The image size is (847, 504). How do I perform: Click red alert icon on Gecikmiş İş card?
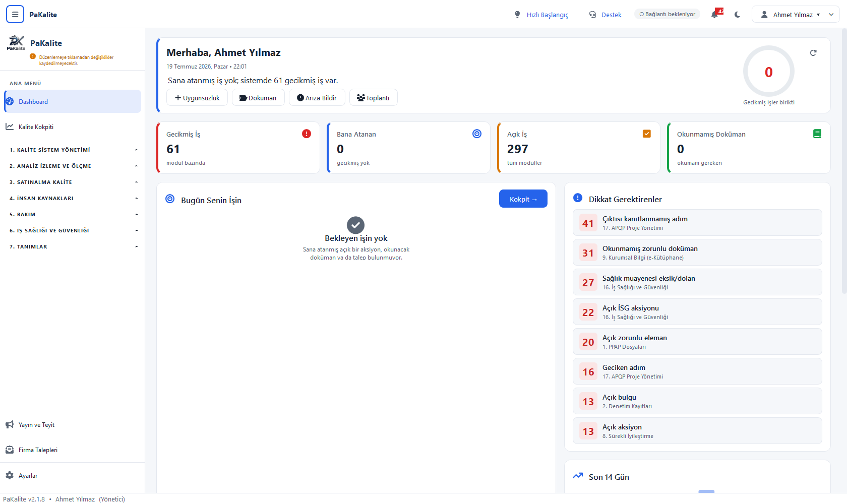[307, 134]
